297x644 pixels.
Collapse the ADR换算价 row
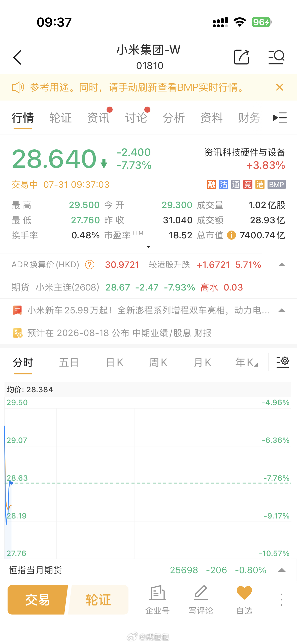click(282, 265)
